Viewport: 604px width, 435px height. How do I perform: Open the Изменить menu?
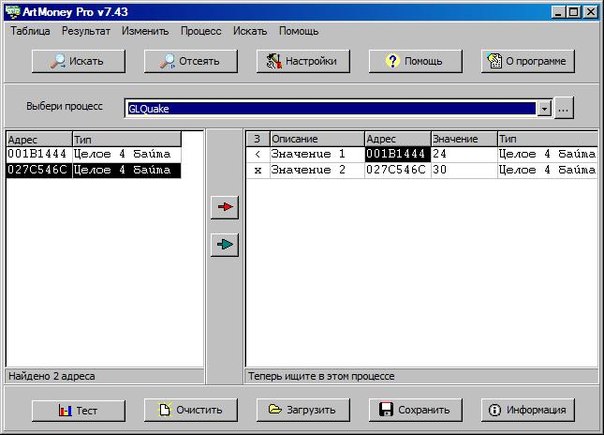(145, 31)
